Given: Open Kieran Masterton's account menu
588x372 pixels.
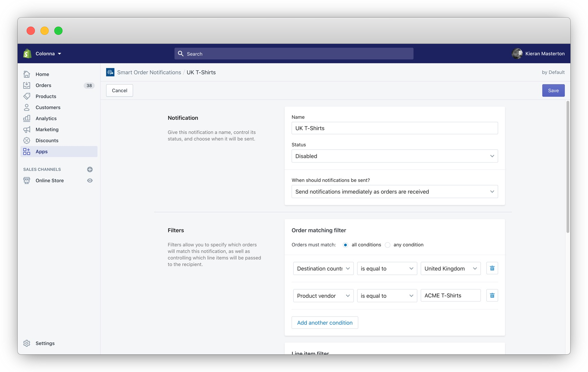Looking at the screenshot, I should [x=538, y=53].
